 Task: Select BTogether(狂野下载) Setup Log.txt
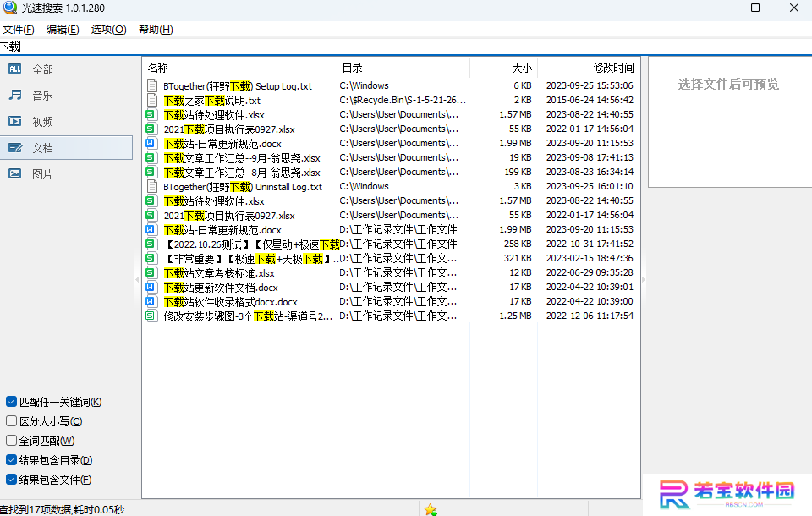pos(238,86)
